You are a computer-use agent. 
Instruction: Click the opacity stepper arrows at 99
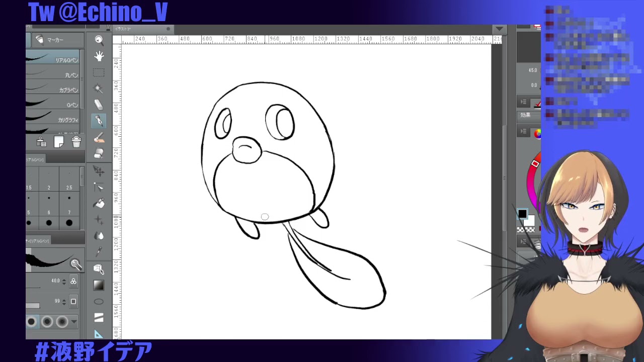tap(64, 301)
